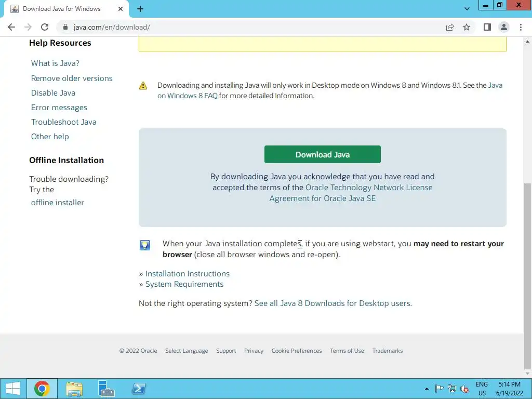Open File Explorer from the taskbar
532x399 pixels.
[x=74, y=389]
